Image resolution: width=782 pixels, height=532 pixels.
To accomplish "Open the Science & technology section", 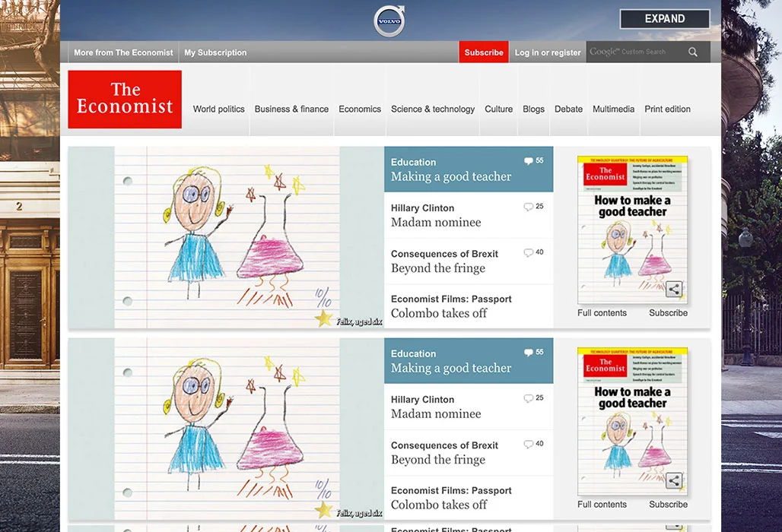I will tap(433, 109).
